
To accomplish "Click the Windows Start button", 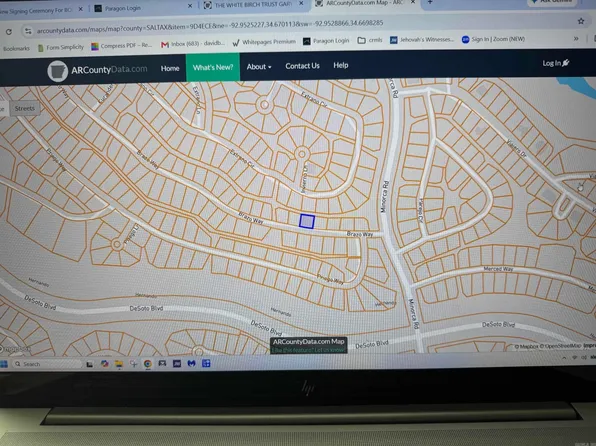I will (x=4, y=364).
